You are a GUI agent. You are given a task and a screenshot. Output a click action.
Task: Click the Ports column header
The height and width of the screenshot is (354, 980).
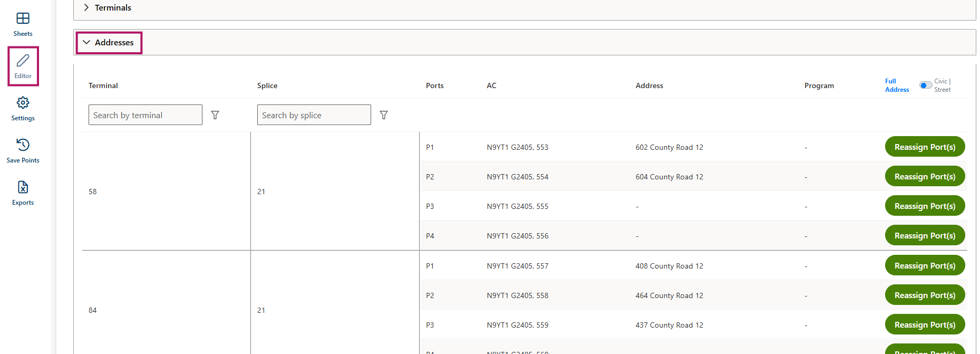tap(435, 85)
